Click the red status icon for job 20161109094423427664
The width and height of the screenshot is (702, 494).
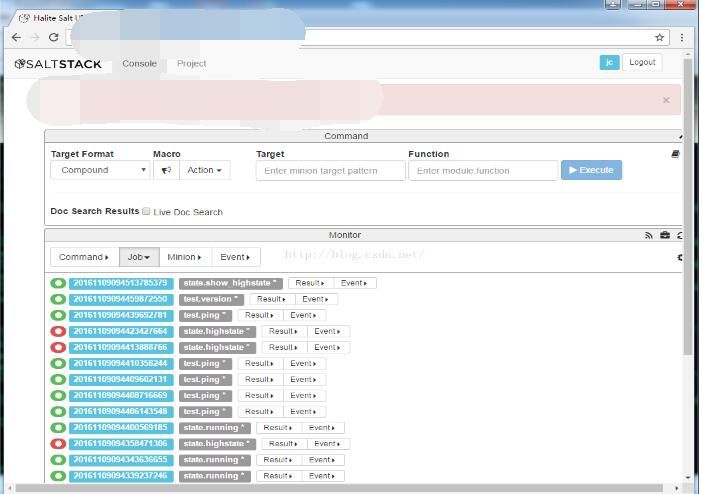point(58,331)
